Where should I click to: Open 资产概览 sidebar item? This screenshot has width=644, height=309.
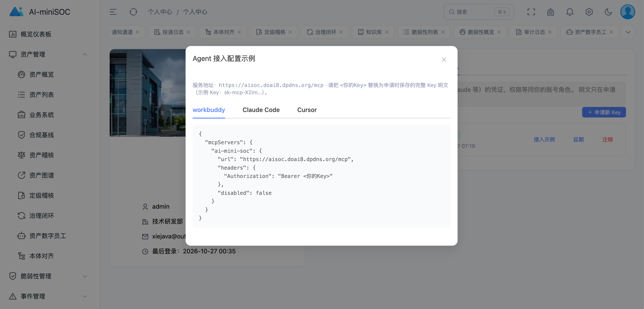(x=41, y=75)
